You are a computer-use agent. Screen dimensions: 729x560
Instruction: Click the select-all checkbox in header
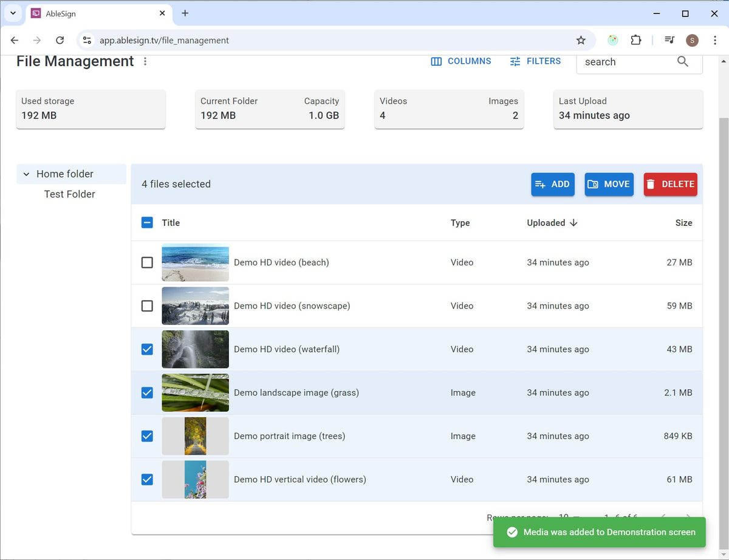[x=146, y=222]
